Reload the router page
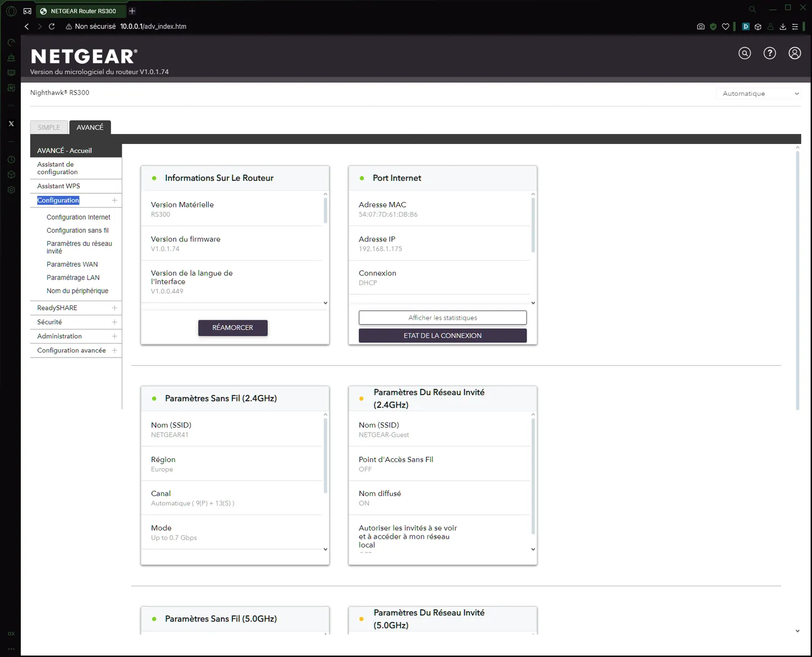This screenshot has height=657, width=812. [x=52, y=26]
